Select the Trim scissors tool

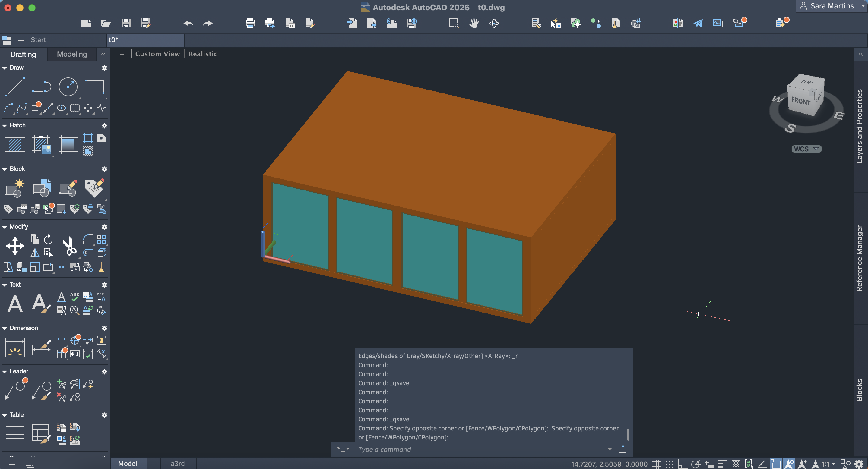coord(69,246)
